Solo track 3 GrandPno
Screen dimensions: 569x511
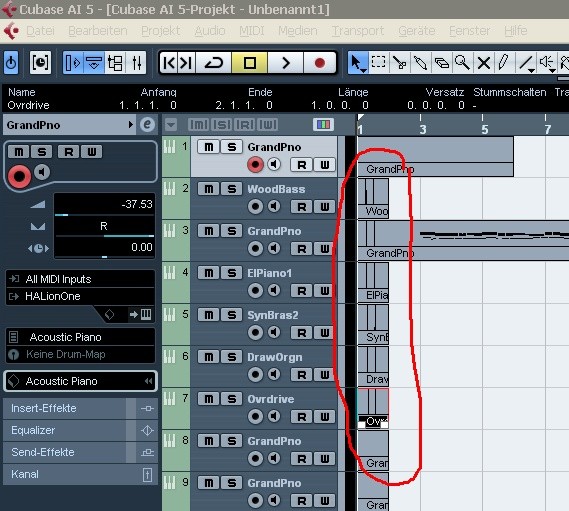pos(232,231)
